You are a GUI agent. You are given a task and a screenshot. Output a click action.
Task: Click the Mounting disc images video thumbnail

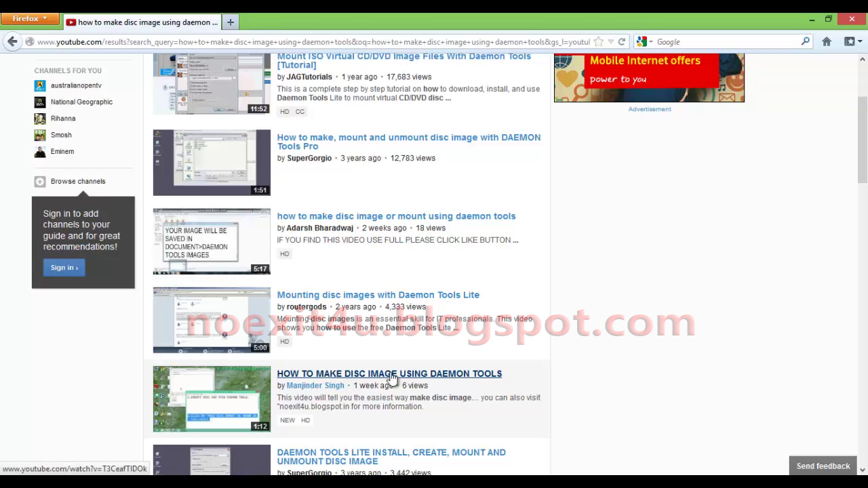(x=211, y=319)
